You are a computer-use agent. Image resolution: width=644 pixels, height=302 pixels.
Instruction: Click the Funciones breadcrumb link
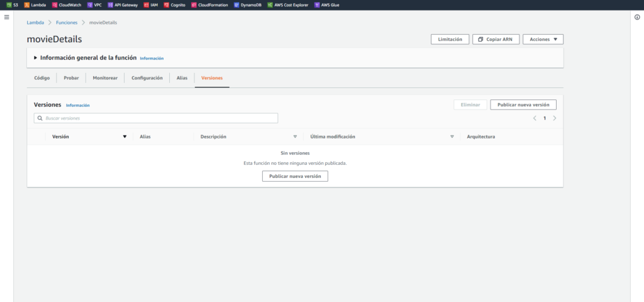(67, 23)
